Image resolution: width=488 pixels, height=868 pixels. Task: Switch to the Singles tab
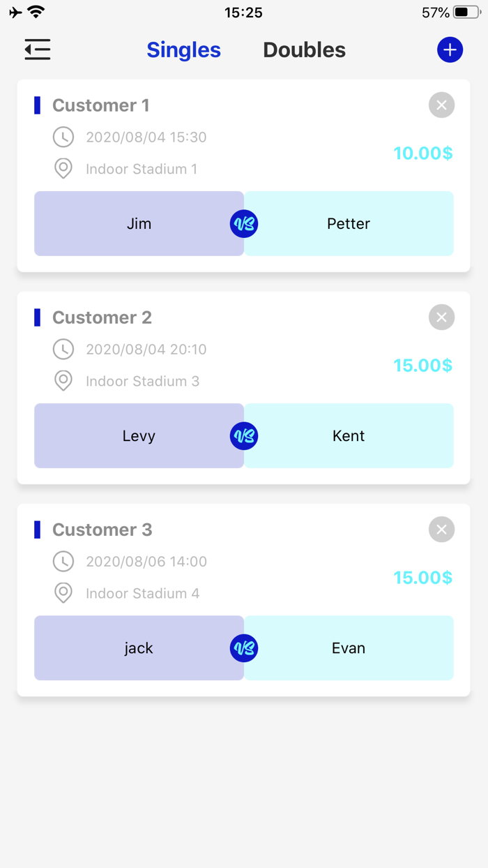pyautogui.click(x=183, y=50)
